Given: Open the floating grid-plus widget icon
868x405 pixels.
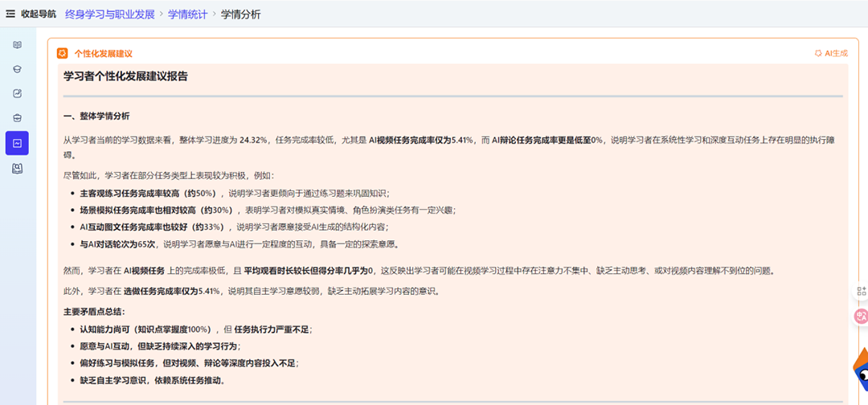Looking at the screenshot, I should [862, 291].
